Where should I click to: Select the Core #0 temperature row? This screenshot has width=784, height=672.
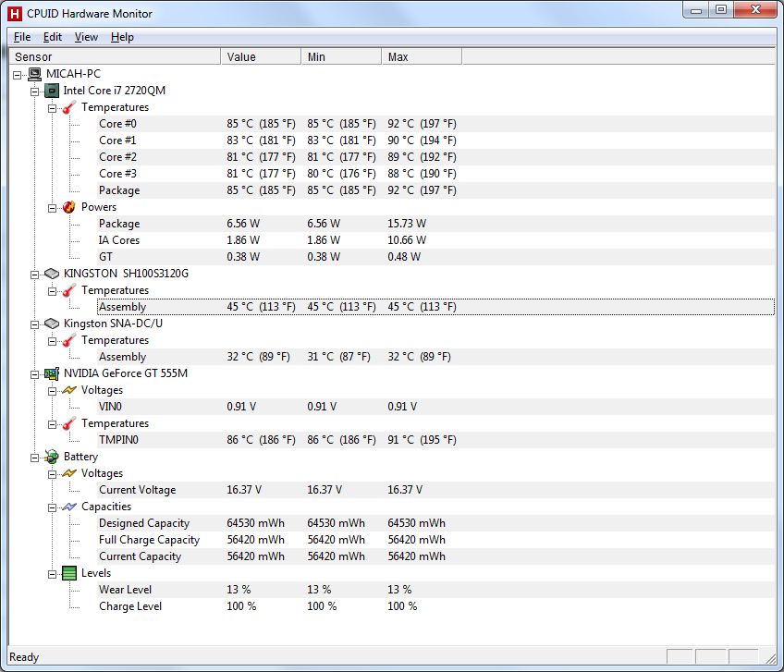pyautogui.click(x=435, y=124)
